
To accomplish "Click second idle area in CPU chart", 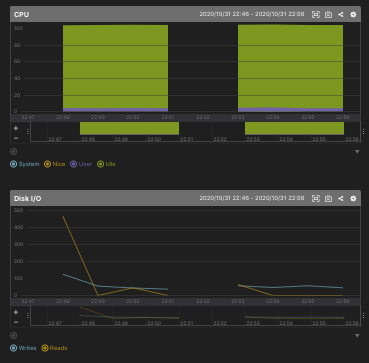I will click(290, 66).
